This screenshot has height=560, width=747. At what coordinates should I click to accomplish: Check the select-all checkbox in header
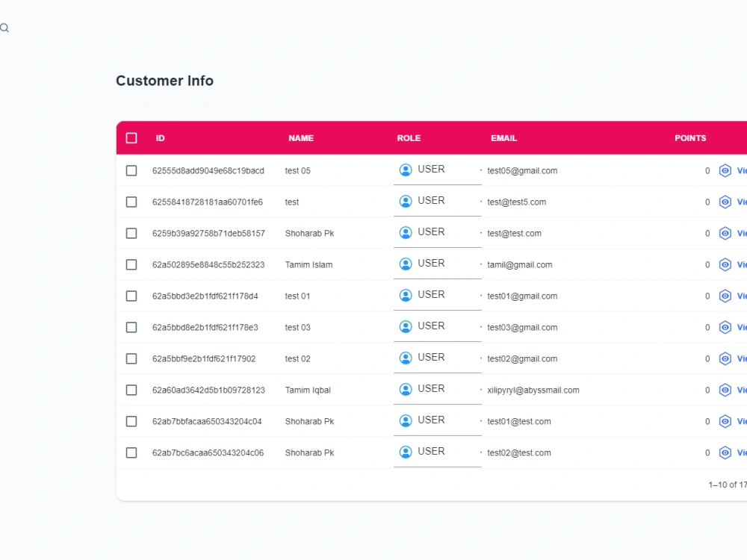click(x=131, y=138)
